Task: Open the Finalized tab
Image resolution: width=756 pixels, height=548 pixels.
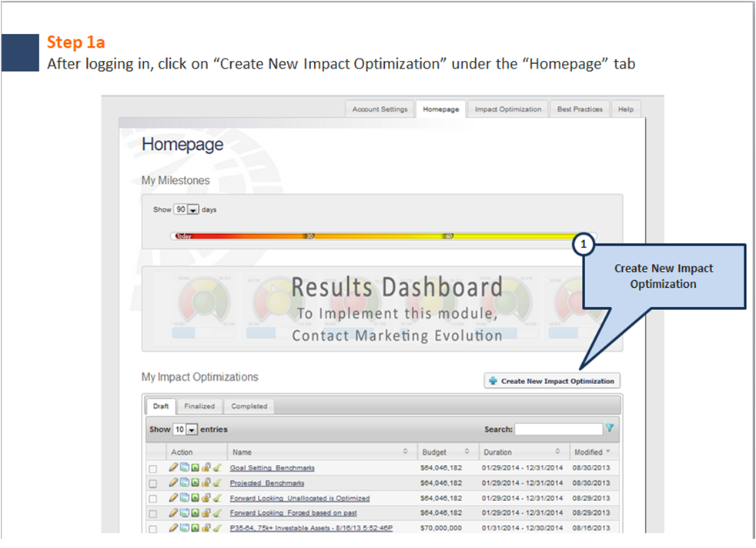Action: click(199, 406)
